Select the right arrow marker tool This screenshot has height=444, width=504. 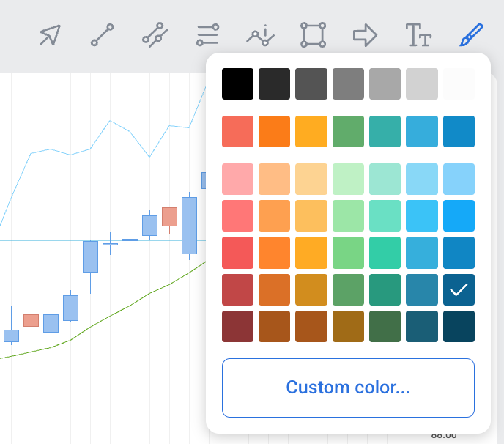(x=365, y=34)
